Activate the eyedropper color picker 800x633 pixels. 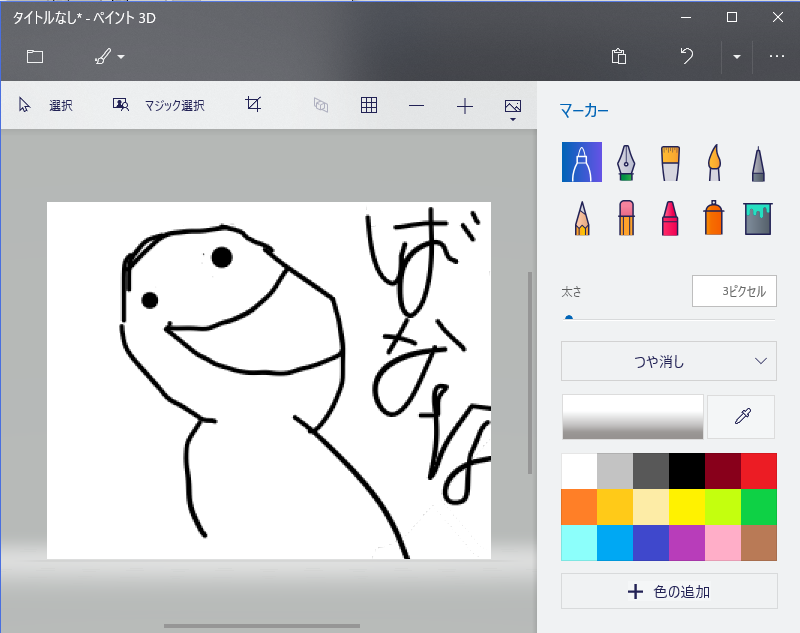coord(741,417)
